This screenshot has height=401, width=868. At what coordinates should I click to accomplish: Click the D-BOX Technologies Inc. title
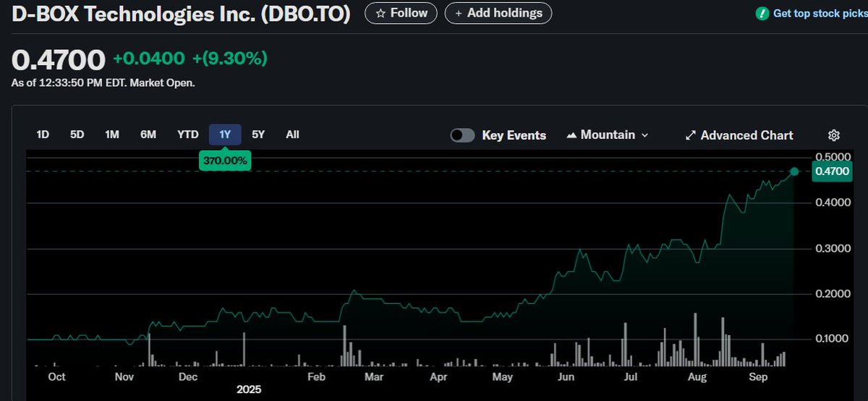click(x=181, y=14)
